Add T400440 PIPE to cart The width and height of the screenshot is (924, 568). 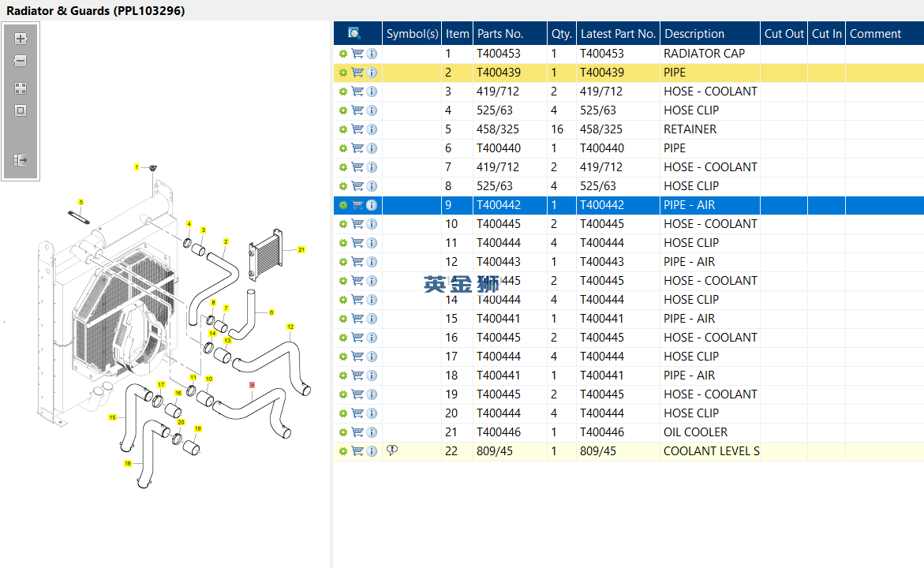357,148
